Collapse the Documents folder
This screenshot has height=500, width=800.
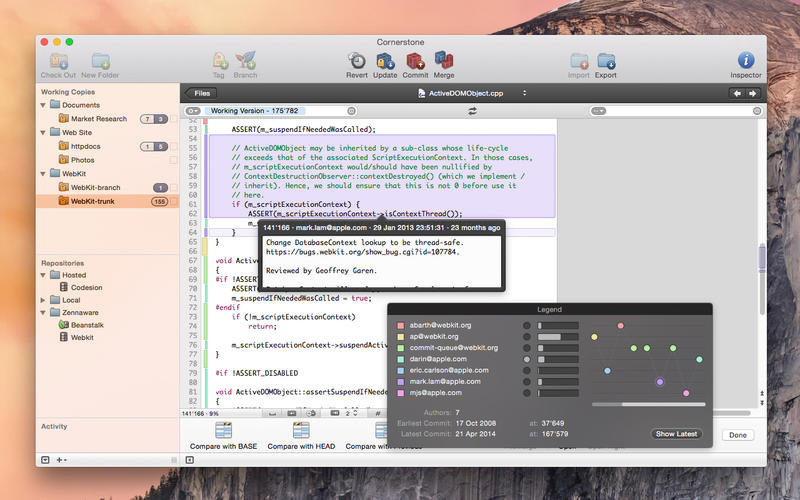(x=43, y=105)
